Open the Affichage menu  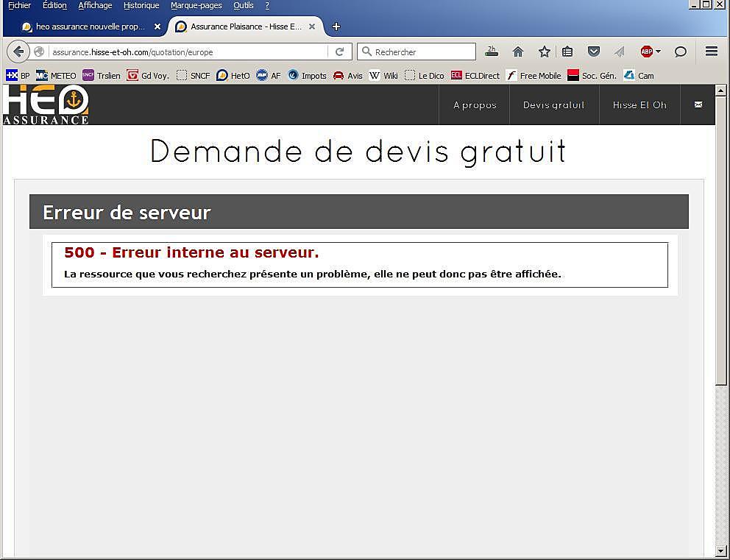(x=95, y=6)
